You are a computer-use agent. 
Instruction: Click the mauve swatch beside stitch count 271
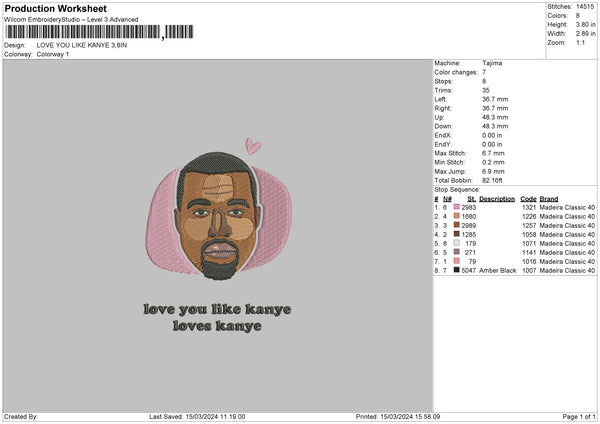(457, 252)
